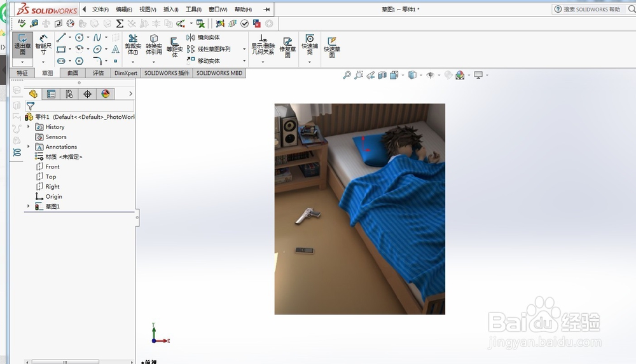Click the Previous View icon
Screen dimensions: 636x364
tap(370, 75)
